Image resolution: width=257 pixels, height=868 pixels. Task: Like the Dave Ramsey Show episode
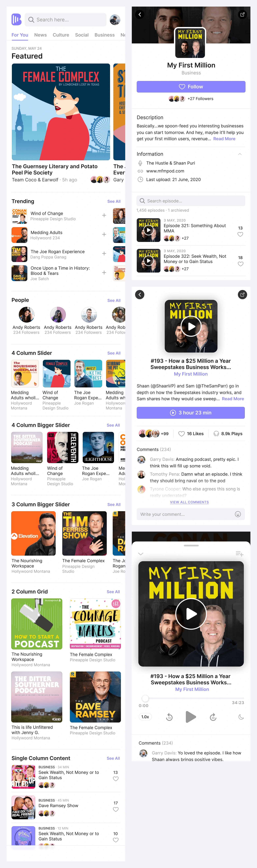point(116,809)
